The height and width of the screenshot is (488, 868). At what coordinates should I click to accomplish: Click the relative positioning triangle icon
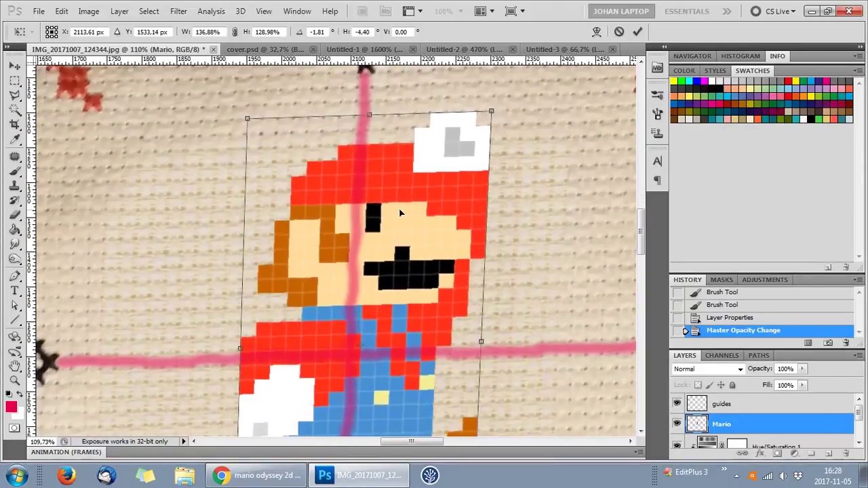[117, 32]
